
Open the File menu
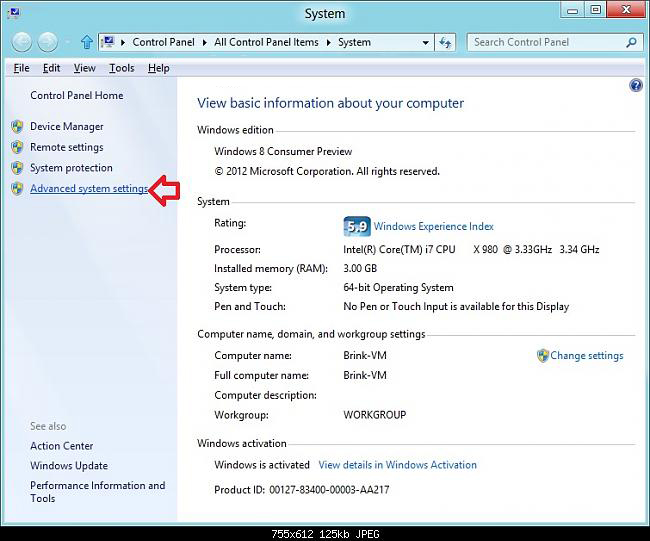22,68
